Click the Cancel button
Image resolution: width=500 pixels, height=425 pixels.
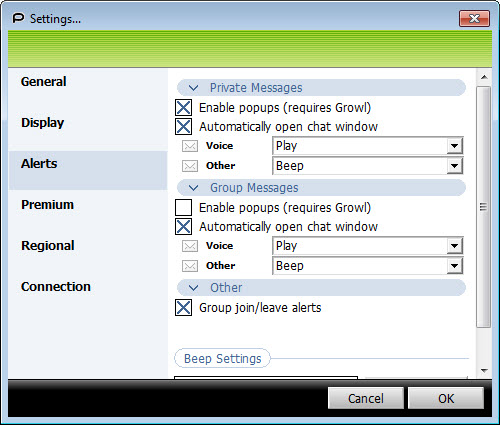366,398
